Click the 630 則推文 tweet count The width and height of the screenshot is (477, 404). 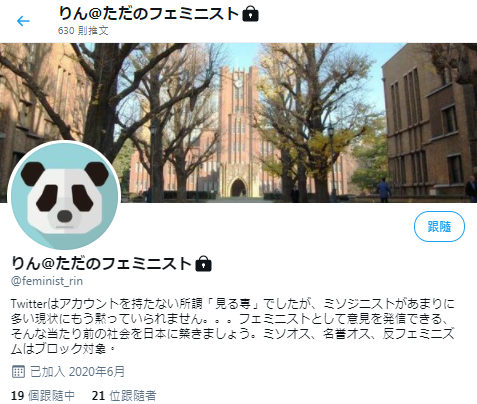(83, 31)
